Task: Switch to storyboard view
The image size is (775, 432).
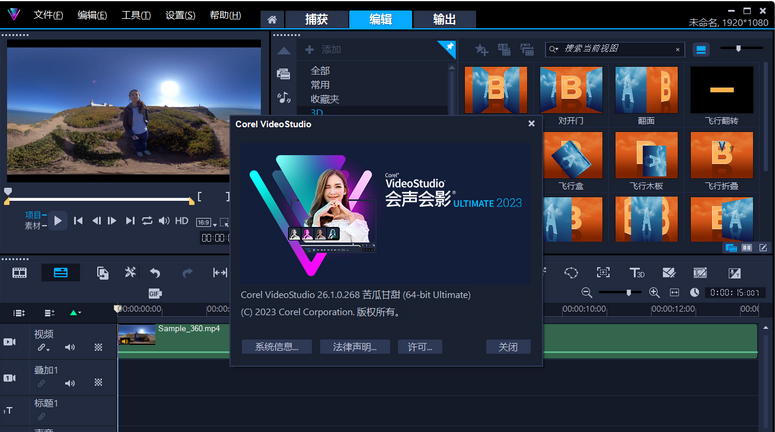Action: (x=20, y=273)
